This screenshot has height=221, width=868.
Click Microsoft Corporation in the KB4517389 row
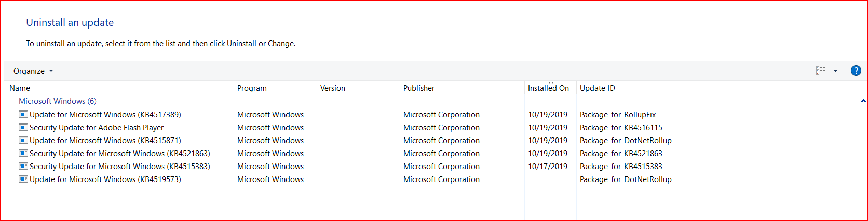coord(441,115)
